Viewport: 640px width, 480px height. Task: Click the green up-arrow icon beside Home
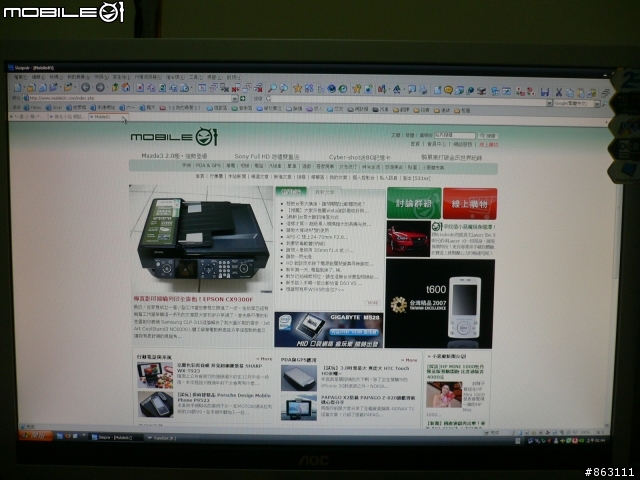pos(116,87)
